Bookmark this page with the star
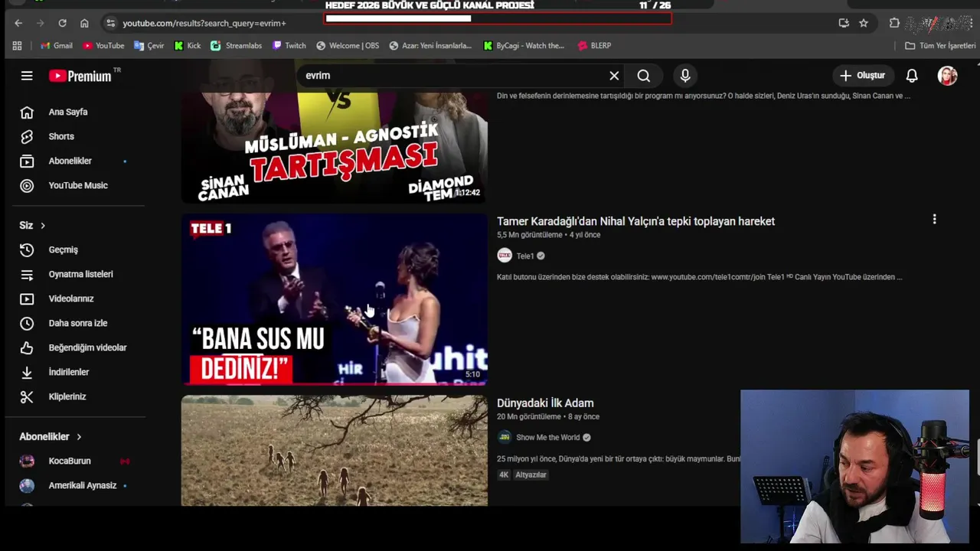 864,23
